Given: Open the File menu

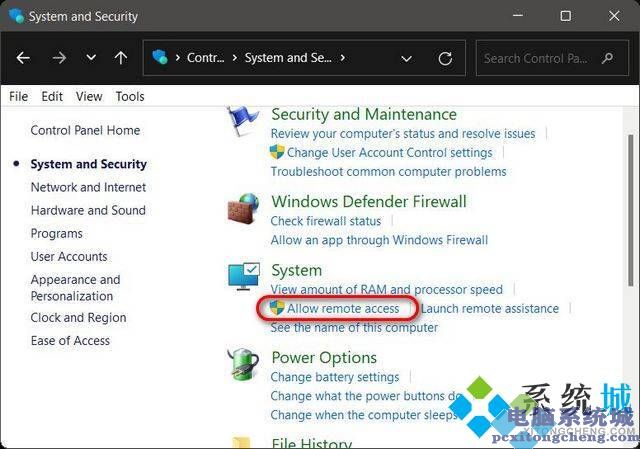Looking at the screenshot, I should click(x=18, y=97).
